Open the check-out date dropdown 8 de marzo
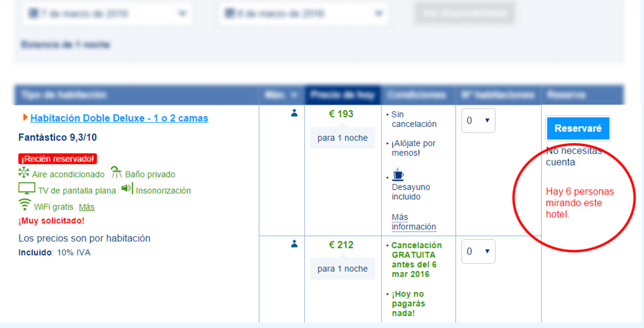This screenshot has height=328, width=644. tap(303, 13)
